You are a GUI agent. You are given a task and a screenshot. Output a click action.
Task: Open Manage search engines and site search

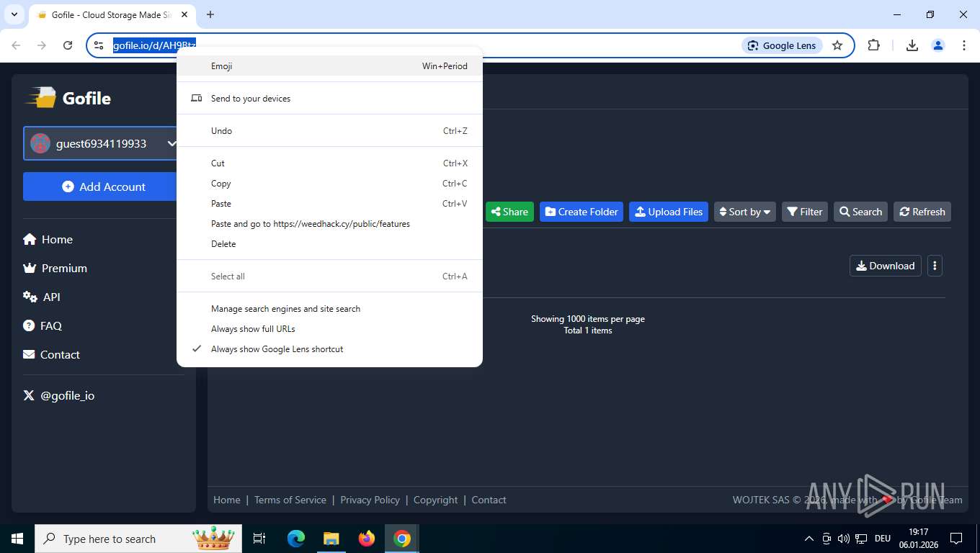pyautogui.click(x=329, y=308)
